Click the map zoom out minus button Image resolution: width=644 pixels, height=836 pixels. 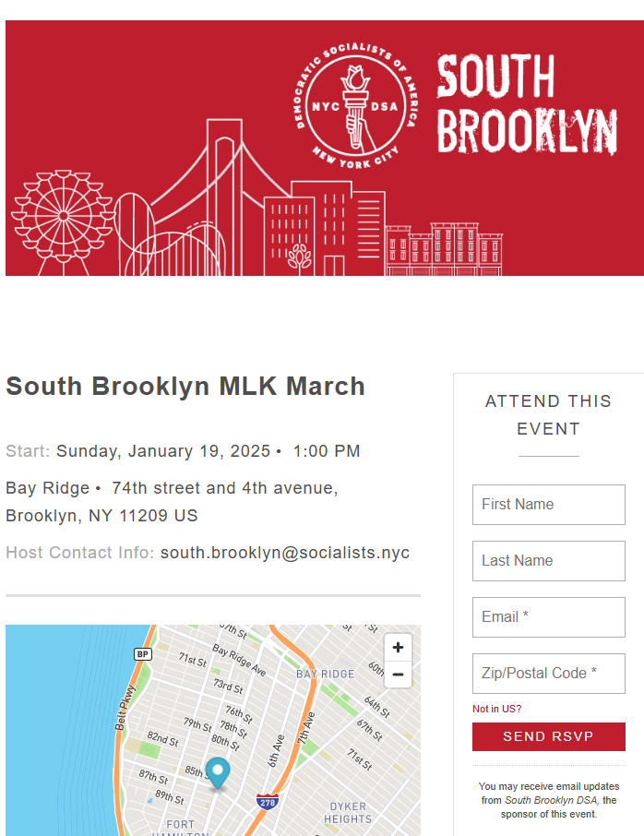coord(398,675)
